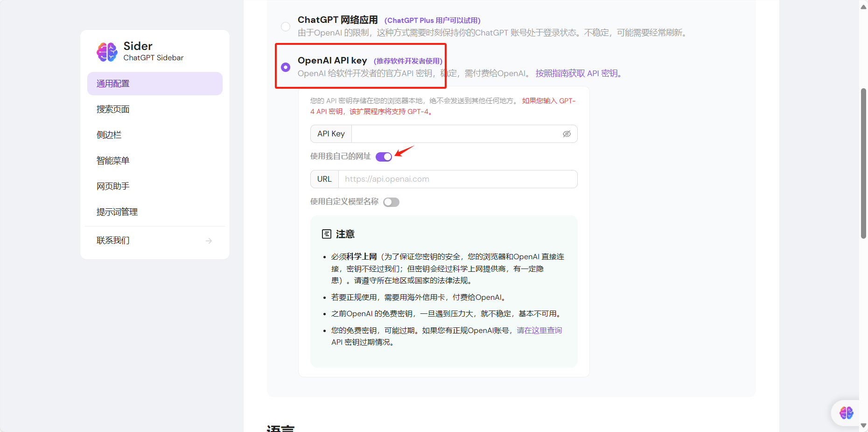Open the 联系我们 entry
Viewport: 868px width, 432px height.
tap(155, 241)
